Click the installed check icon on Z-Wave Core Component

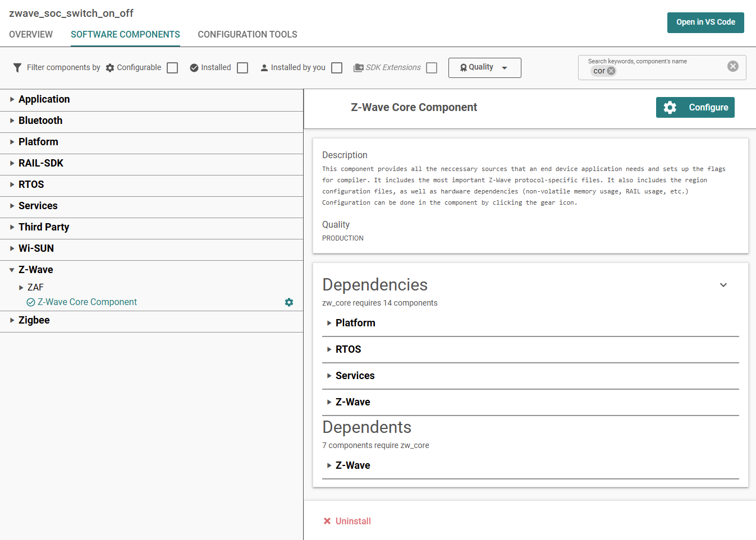click(x=30, y=302)
